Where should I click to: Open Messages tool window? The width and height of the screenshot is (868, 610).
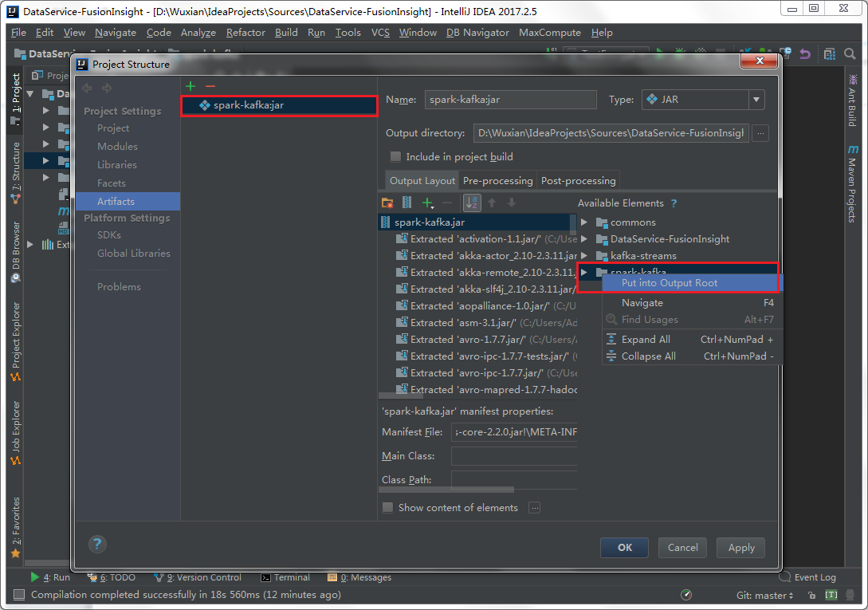point(359,577)
